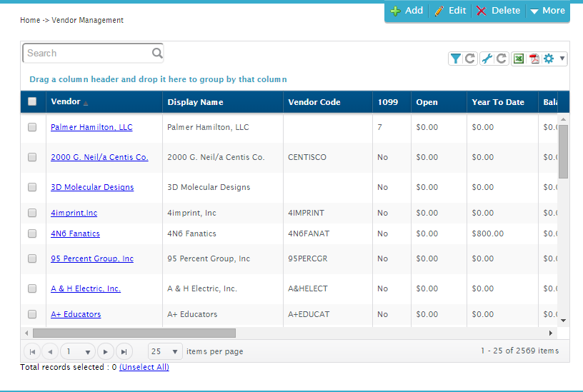Screen dimensions: 583x392
Task: Check the A+ Educators row checkbox
Action: [32, 314]
